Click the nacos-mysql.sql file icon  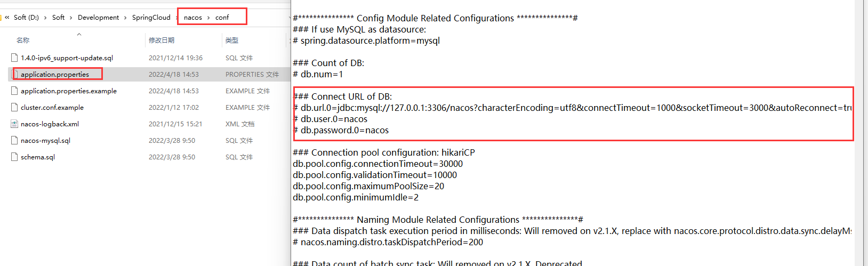click(x=14, y=140)
